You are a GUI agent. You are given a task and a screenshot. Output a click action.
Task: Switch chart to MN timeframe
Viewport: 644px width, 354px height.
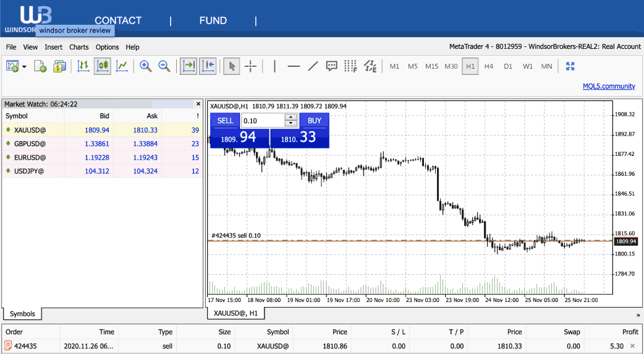tap(547, 66)
